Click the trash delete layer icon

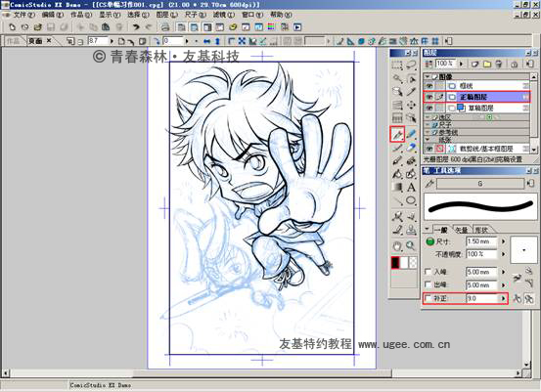pyautogui.click(x=499, y=64)
